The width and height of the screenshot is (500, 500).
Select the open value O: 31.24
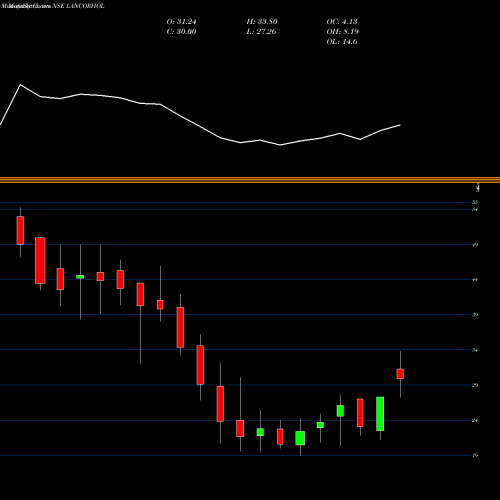coord(181,22)
